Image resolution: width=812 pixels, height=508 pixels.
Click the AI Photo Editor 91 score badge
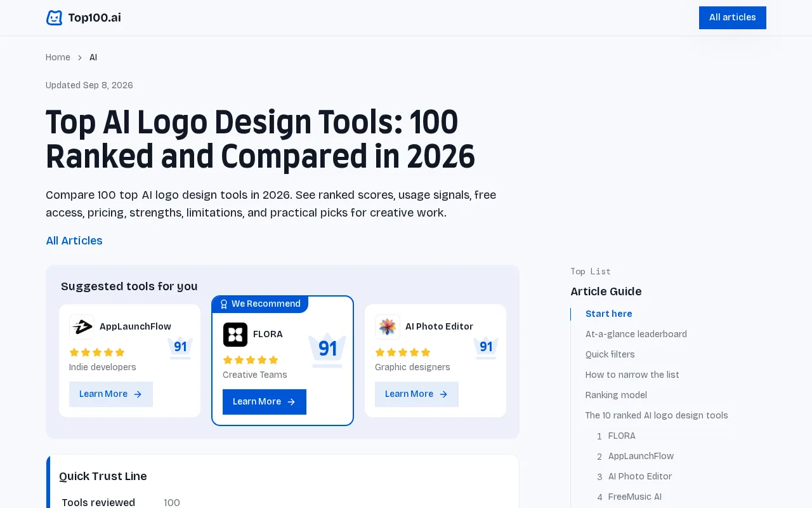click(x=486, y=347)
